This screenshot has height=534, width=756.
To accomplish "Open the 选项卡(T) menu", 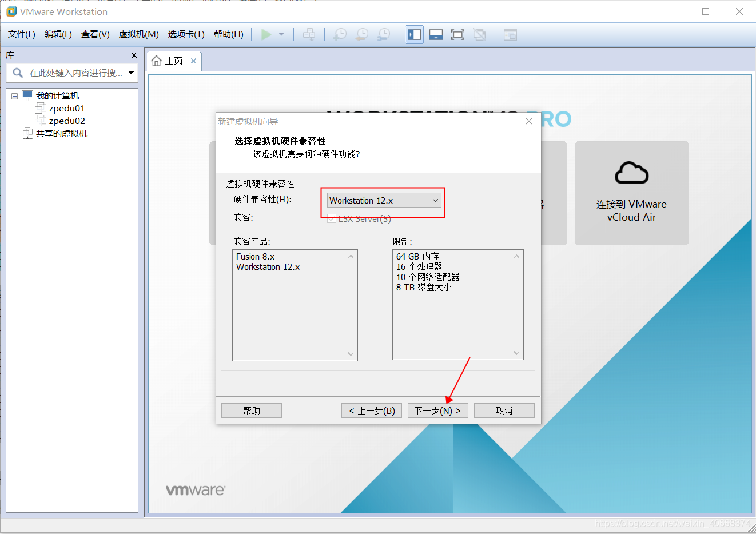I will click(x=186, y=34).
